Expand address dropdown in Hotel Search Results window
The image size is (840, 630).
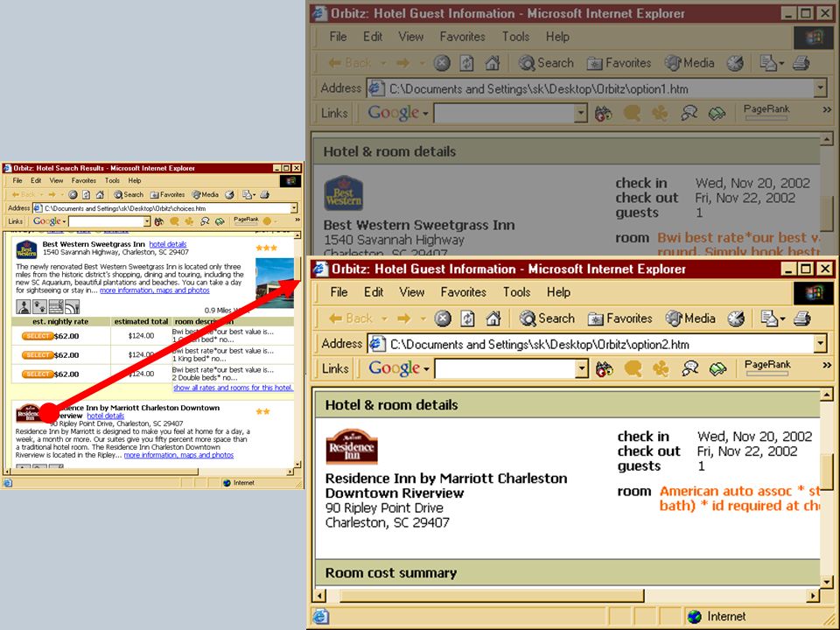(294, 208)
